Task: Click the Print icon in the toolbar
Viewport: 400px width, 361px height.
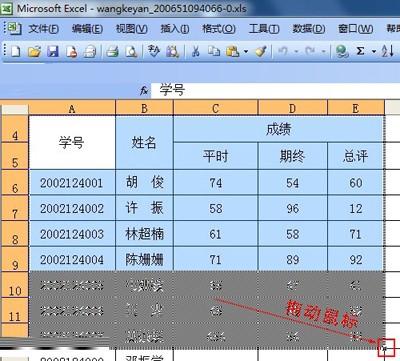Action: (113, 51)
